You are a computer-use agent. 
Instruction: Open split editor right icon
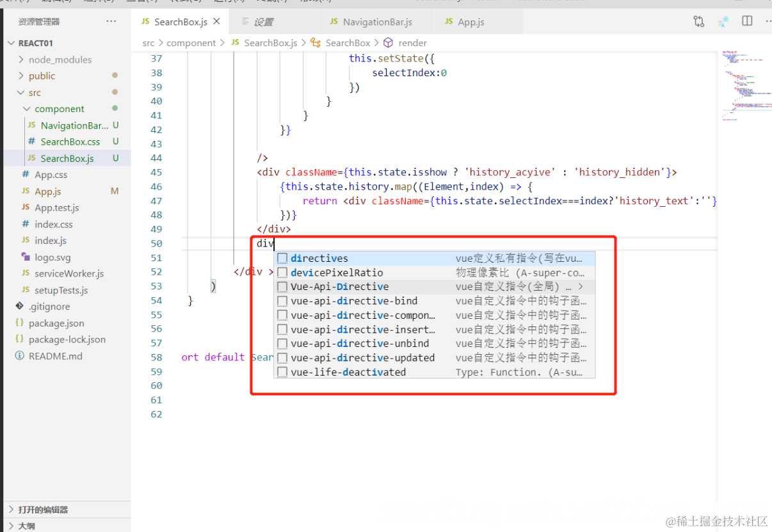click(747, 21)
